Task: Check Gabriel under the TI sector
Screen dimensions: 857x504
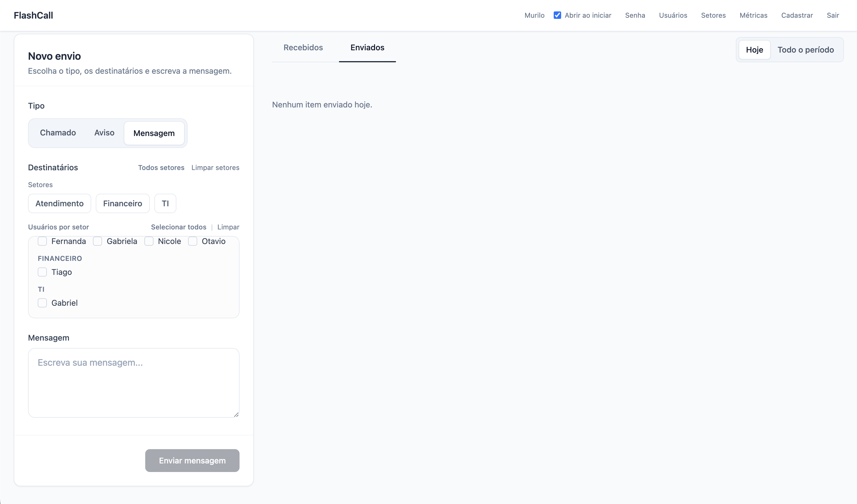Action: [43, 303]
